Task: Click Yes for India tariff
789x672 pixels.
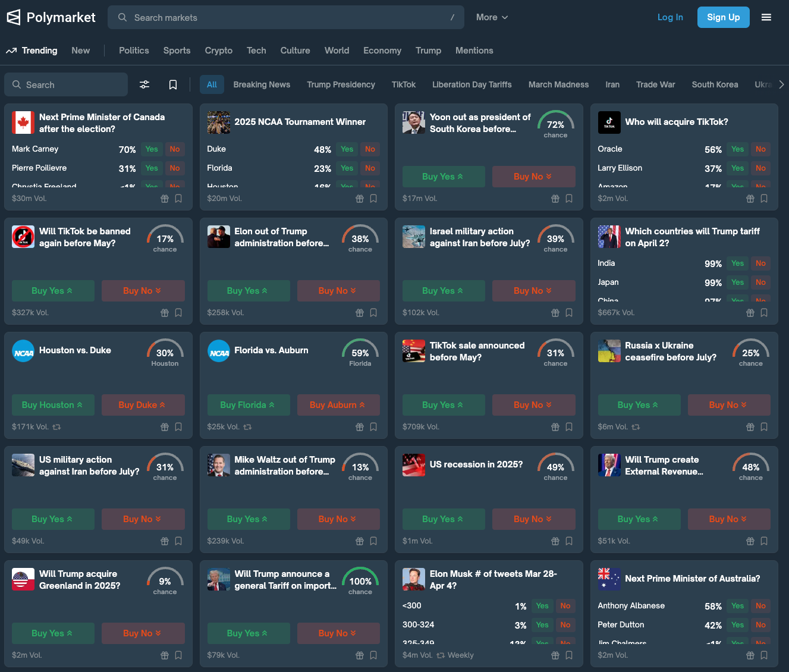Action: [x=738, y=263]
